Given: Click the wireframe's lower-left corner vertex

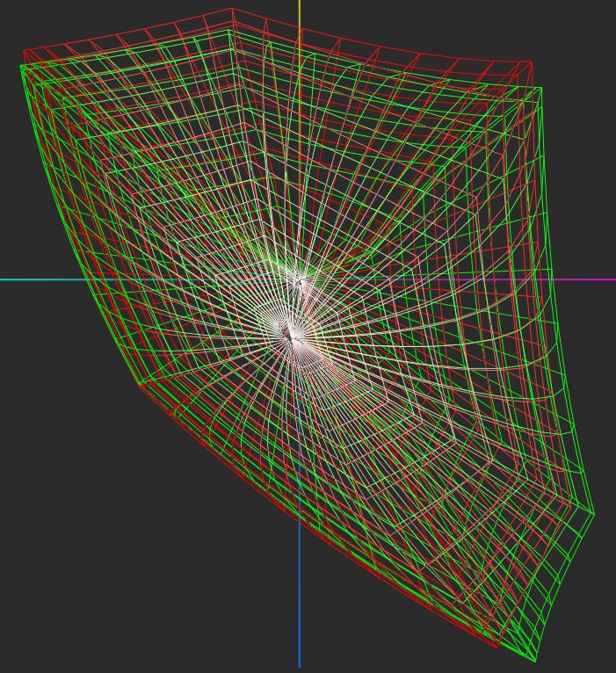Looking at the screenshot, I should (x=138, y=383).
